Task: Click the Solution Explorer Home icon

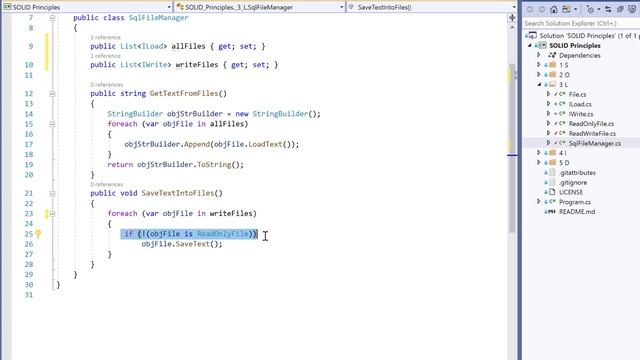Action: point(553,9)
